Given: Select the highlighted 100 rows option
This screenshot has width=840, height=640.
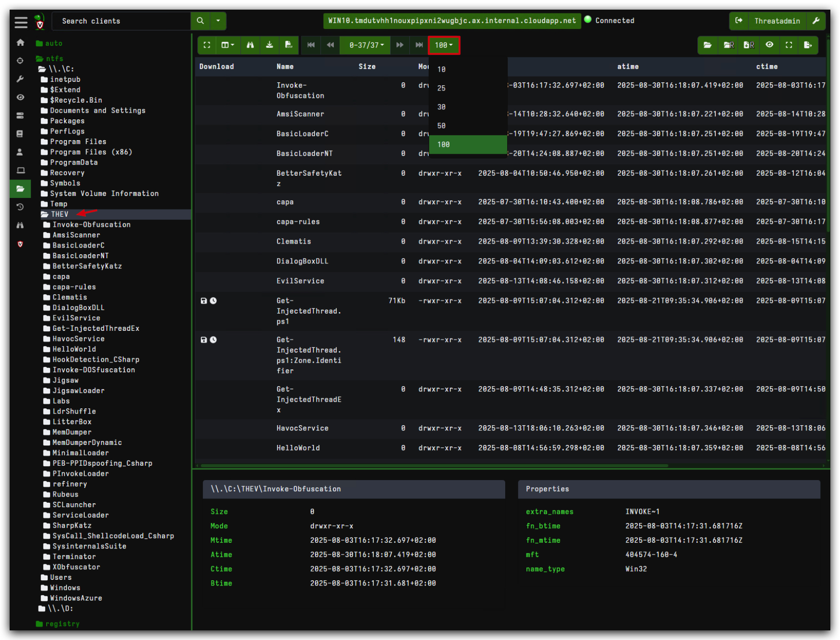Looking at the screenshot, I should click(468, 144).
